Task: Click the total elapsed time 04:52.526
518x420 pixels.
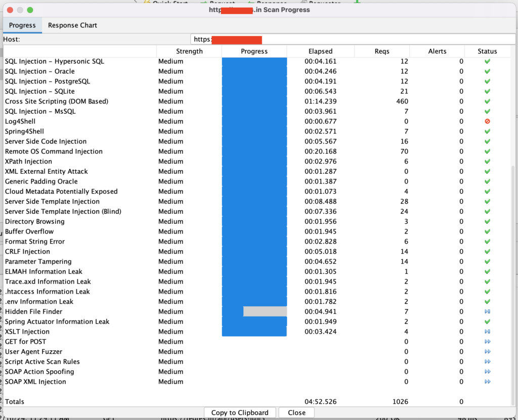Action: point(320,402)
